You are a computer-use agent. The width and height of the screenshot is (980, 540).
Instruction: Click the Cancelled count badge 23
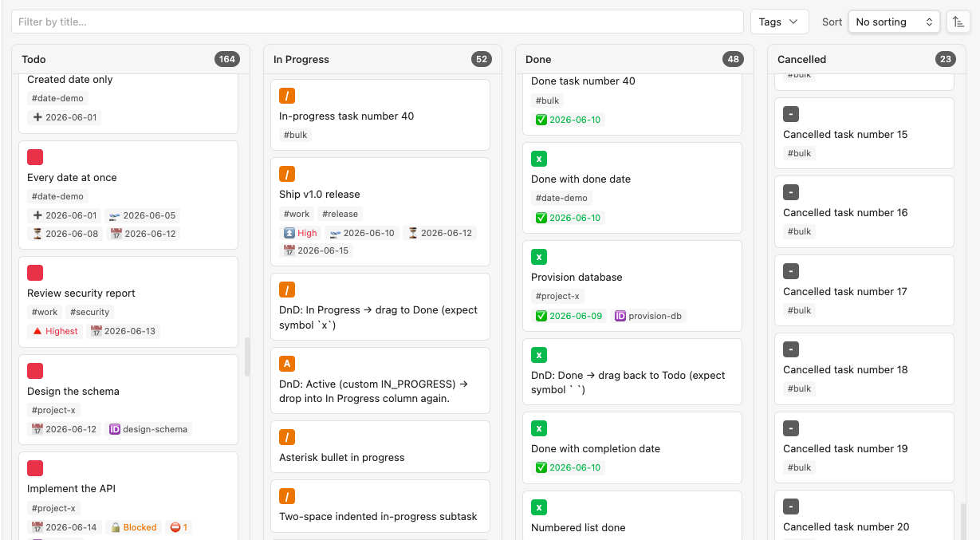coord(946,59)
